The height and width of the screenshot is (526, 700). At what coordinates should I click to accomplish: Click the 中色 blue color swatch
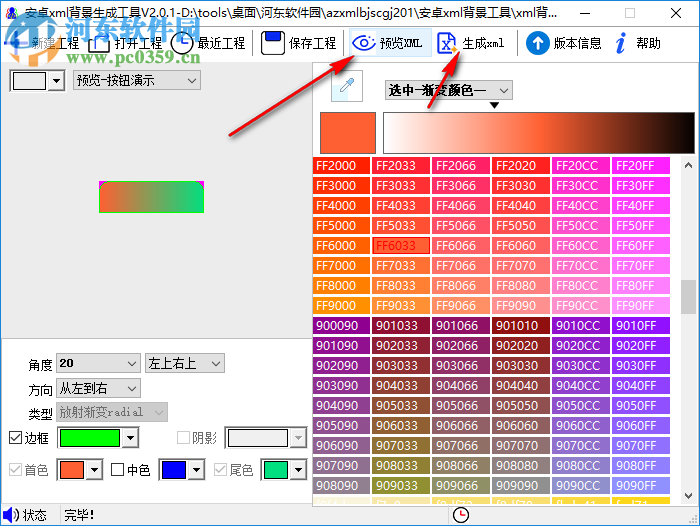pyautogui.click(x=174, y=470)
